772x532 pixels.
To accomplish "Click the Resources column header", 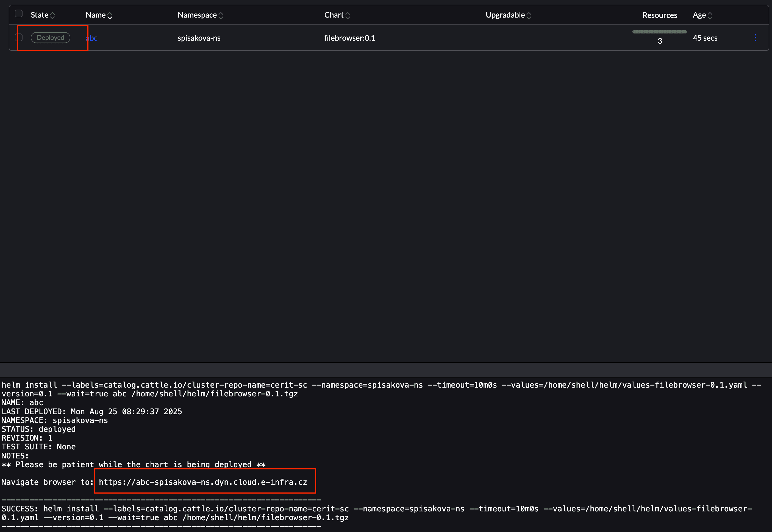I will click(660, 15).
